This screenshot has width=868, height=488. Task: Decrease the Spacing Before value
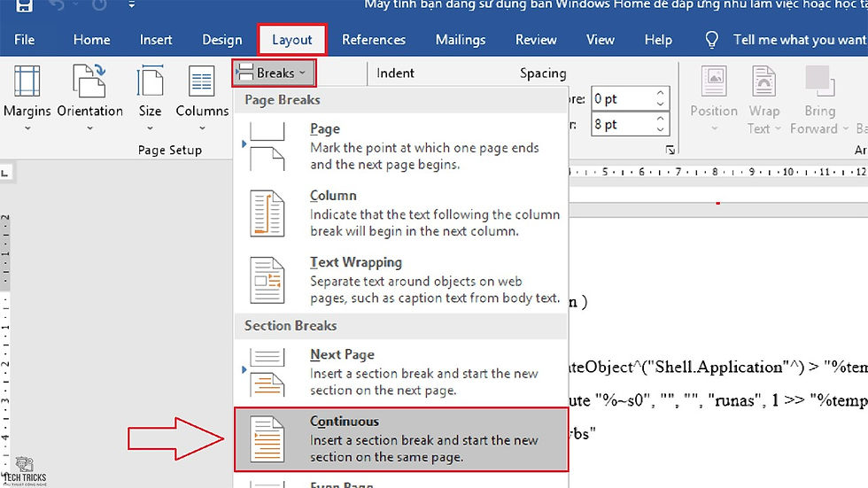tap(660, 104)
